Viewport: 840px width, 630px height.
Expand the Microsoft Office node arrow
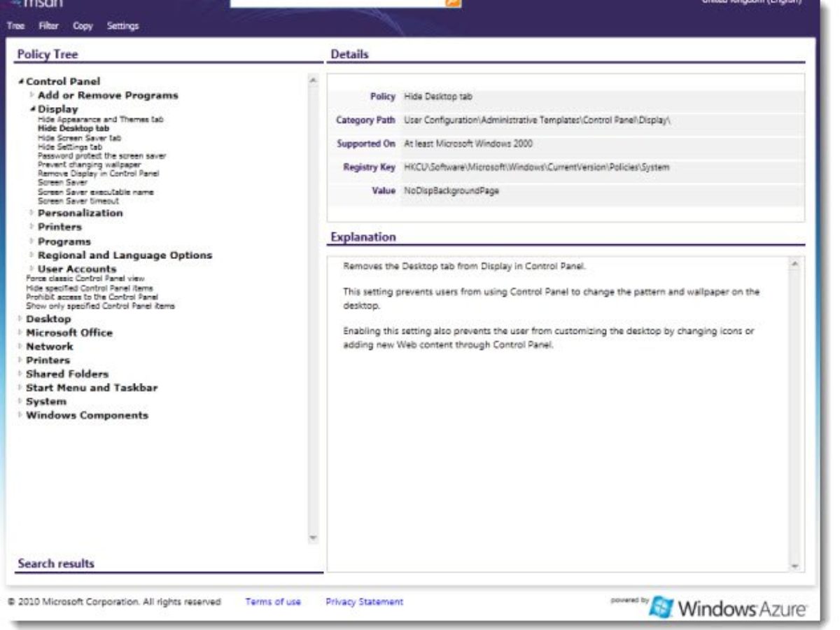click(21, 332)
